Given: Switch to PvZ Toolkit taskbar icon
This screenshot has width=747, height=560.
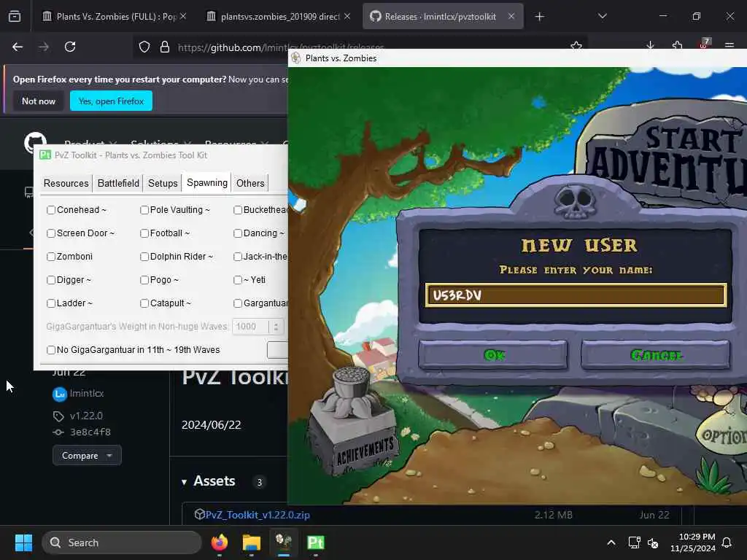Looking at the screenshot, I should (x=315, y=542).
